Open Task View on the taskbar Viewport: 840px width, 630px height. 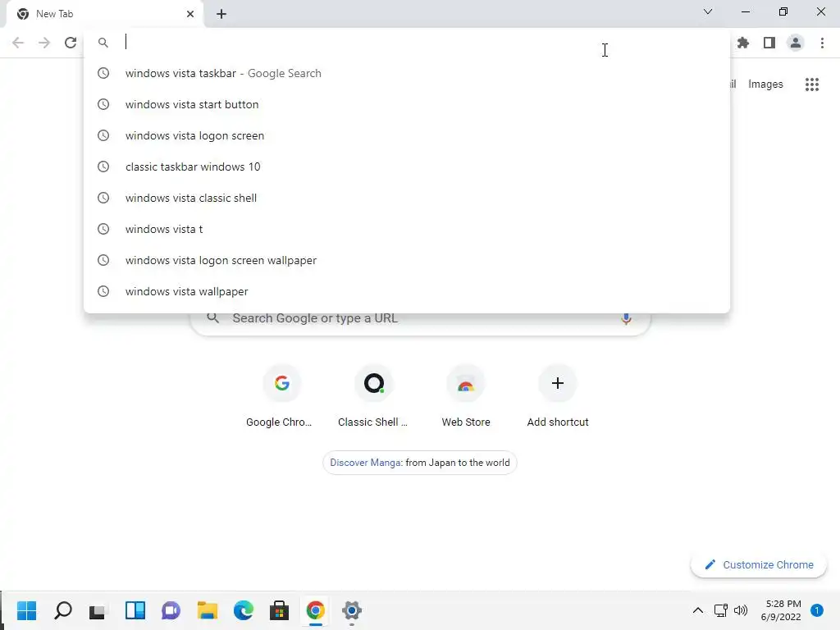[98, 610]
